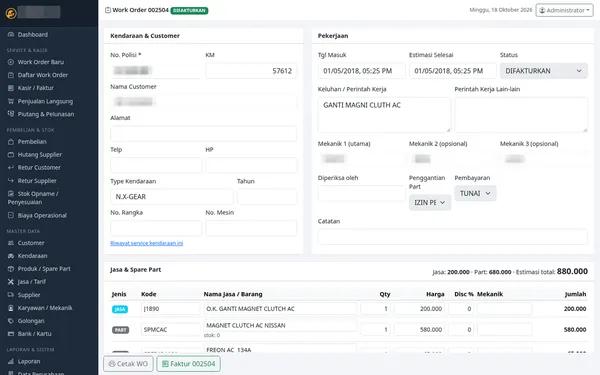Click the app logo in sidebar header
This screenshot has width=600, height=375.
tap(11, 13)
